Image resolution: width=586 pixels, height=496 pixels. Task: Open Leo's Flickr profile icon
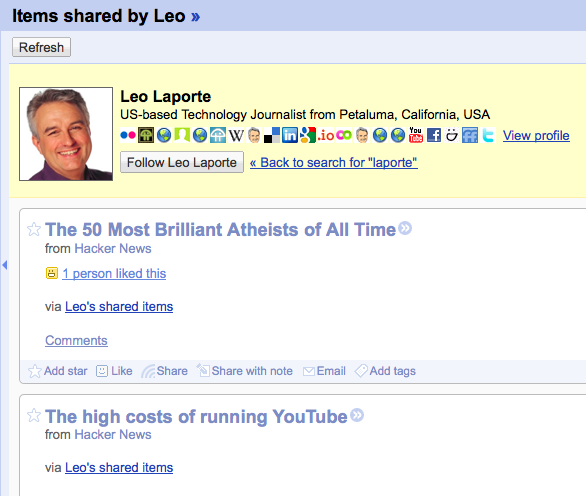(x=128, y=135)
